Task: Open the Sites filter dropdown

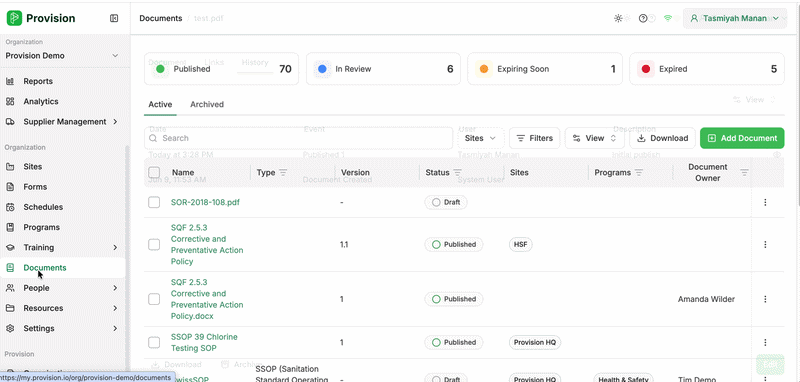Action: point(481,138)
